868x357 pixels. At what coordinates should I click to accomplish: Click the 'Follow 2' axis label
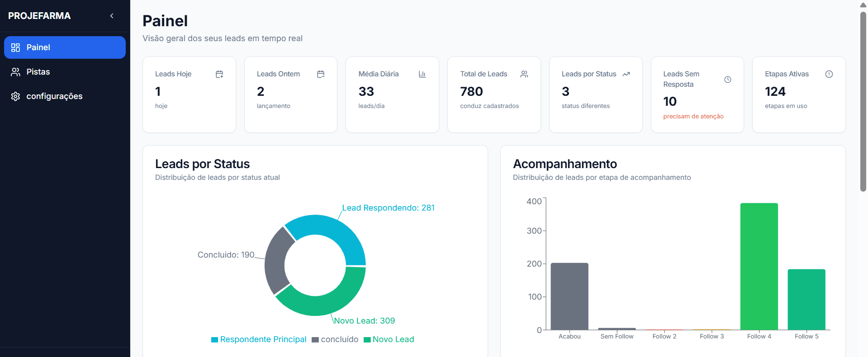click(664, 336)
